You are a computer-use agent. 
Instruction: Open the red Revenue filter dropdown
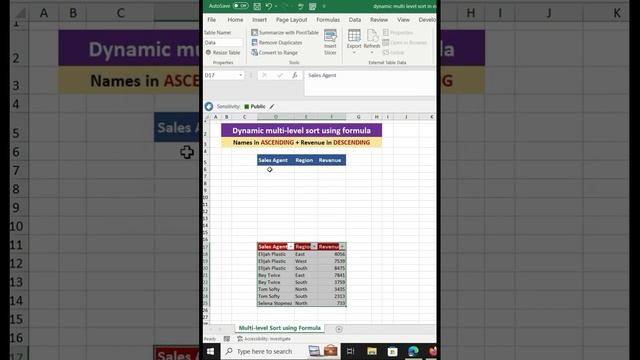coord(342,247)
